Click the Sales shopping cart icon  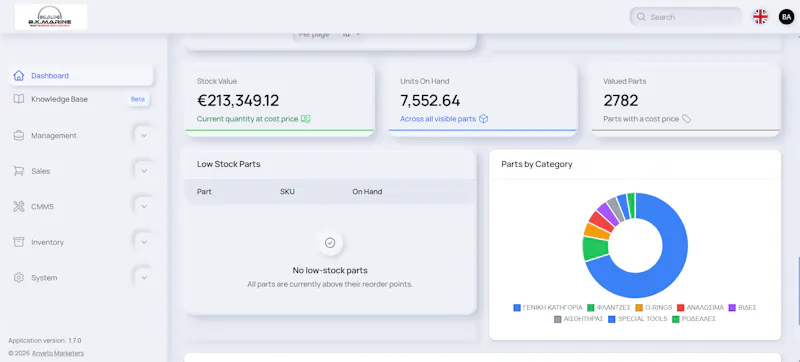(x=19, y=171)
